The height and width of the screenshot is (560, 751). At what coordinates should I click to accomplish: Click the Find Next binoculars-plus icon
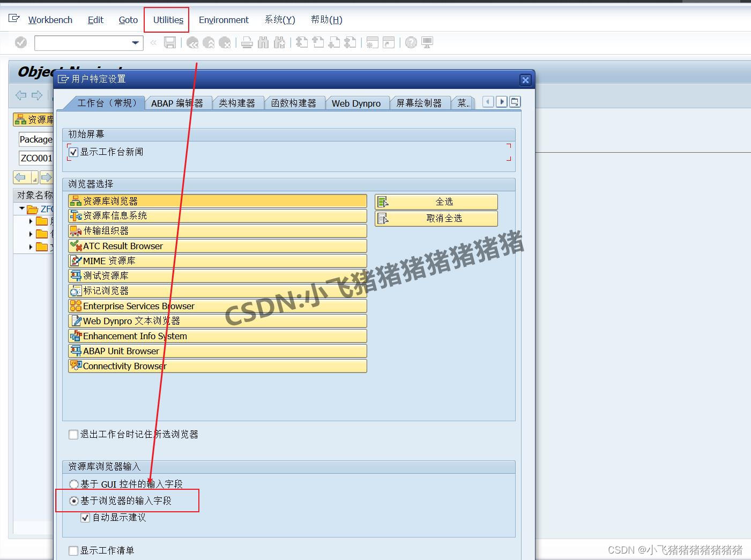(279, 42)
